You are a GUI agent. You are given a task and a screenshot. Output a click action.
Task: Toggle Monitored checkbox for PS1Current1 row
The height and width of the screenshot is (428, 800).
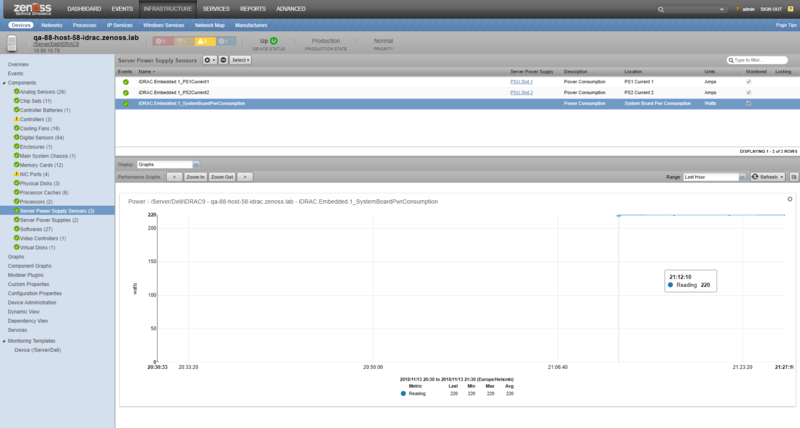pos(748,82)
